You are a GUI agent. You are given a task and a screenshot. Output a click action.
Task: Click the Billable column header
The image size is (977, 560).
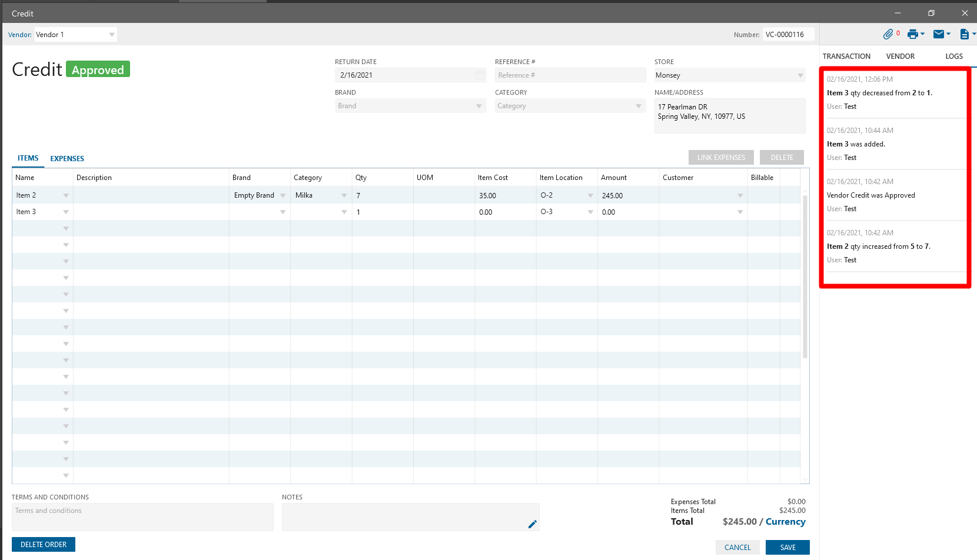pos(763,178)
